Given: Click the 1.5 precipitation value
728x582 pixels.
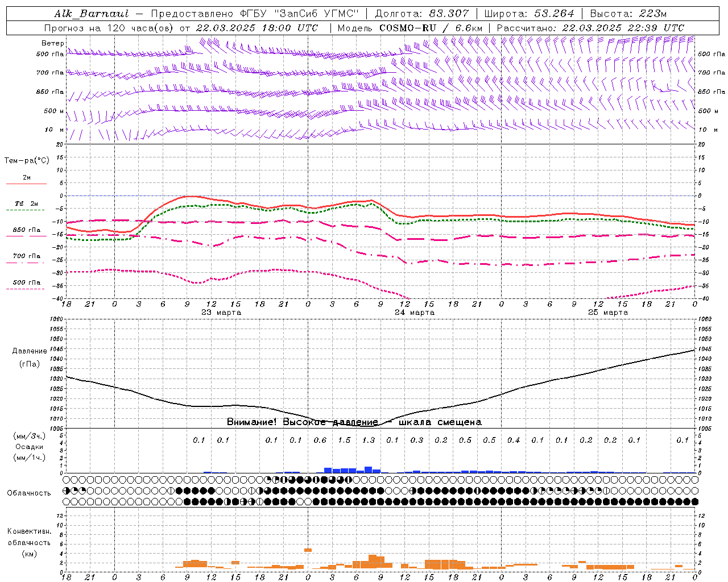Looking at the screenshot, I should [344, 440].
